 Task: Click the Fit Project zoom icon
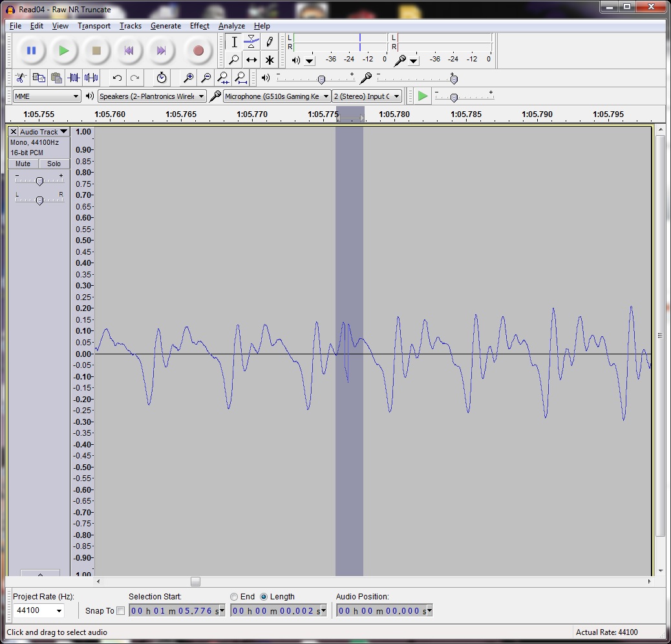[x=241, y=78]
